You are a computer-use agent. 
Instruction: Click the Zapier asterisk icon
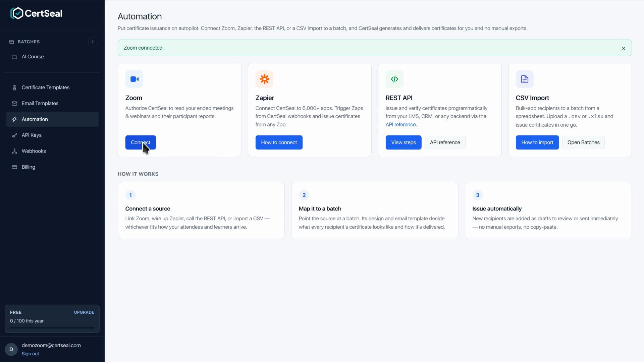pos(264,79)
